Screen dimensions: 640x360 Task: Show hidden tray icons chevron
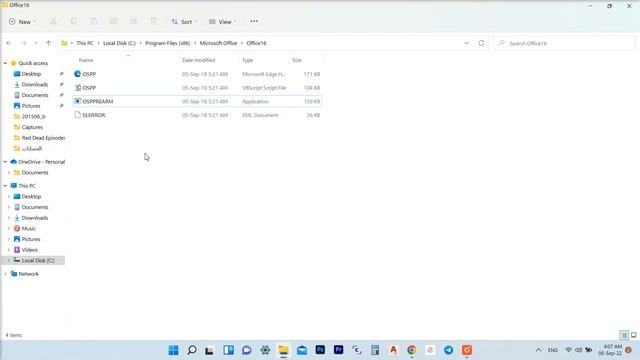[x=538, y=350]
